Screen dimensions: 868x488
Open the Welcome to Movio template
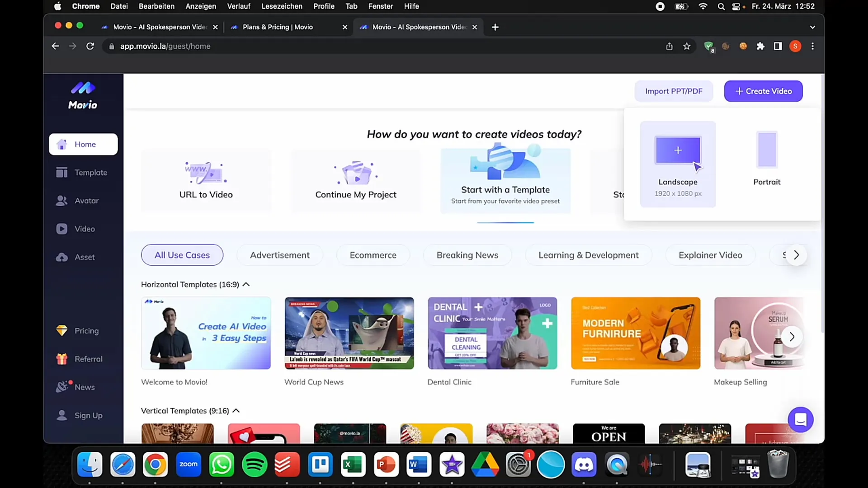click(206, 333)
